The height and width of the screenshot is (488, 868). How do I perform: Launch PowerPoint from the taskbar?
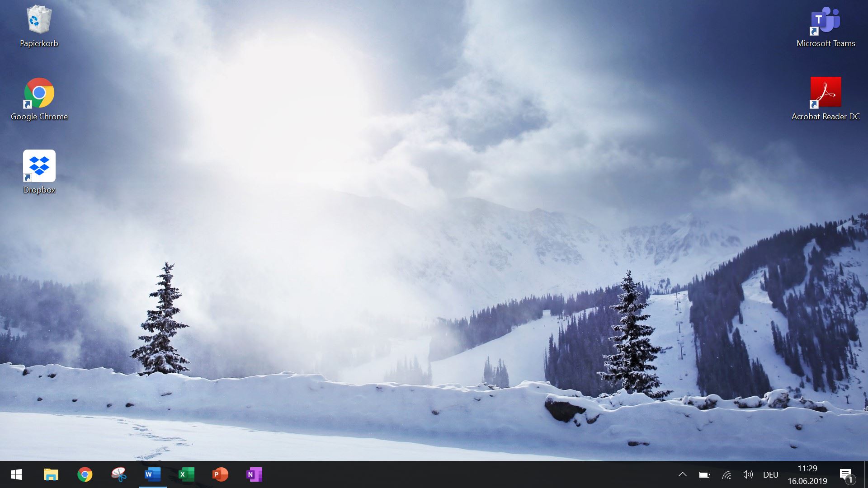coord(220,474)
